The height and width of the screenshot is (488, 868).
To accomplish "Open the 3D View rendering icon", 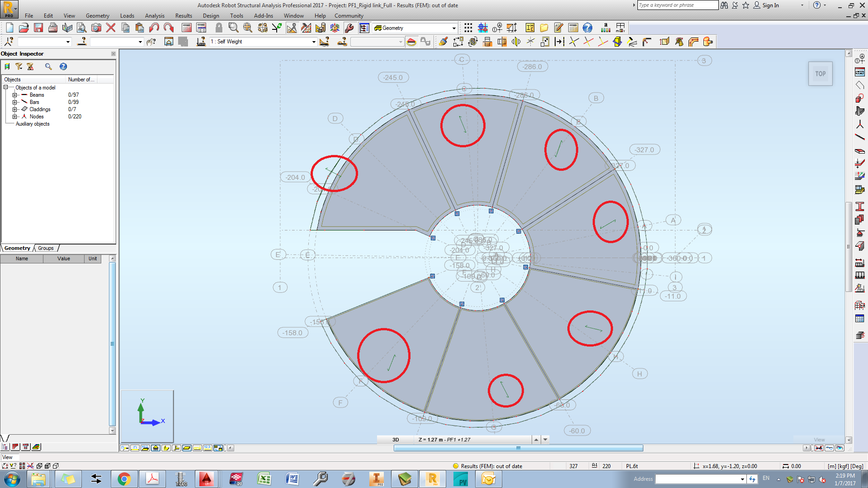I will [x=335, y=28].
